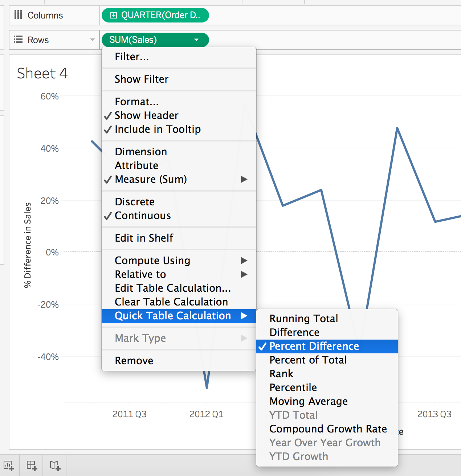Click Clear Table Calculation
461x476 pixels.
(x=171, y=302)
